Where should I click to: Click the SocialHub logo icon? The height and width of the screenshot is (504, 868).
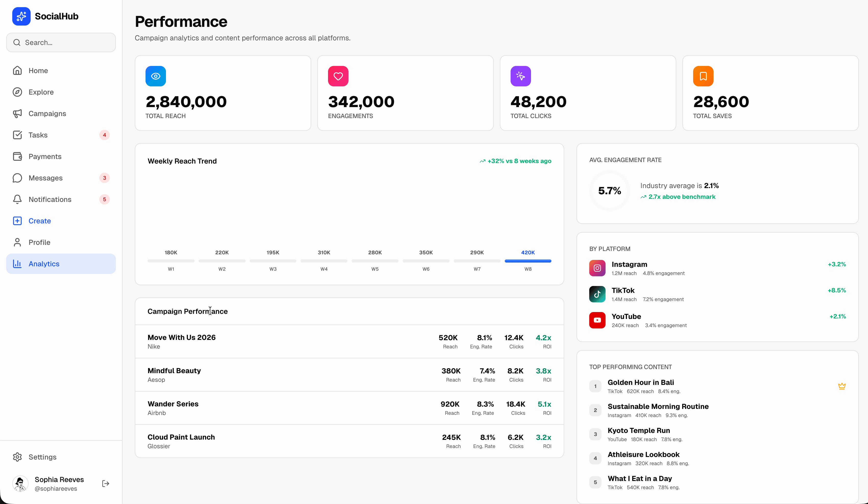21,16
